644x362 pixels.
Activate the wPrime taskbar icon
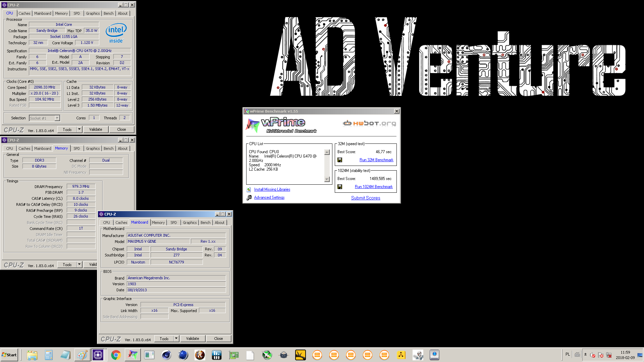[x=132, y=355]
